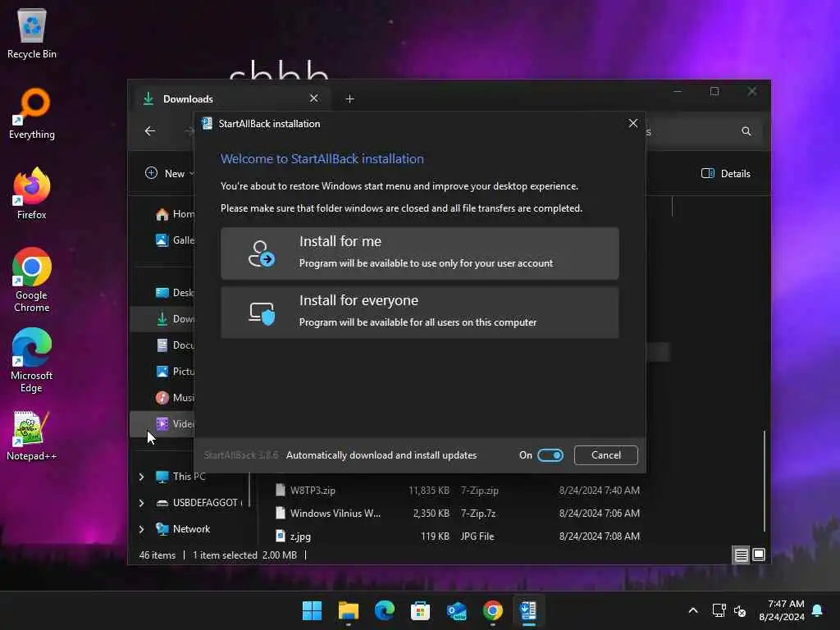Show hidden system tray icons

click(x=692, y=610)
